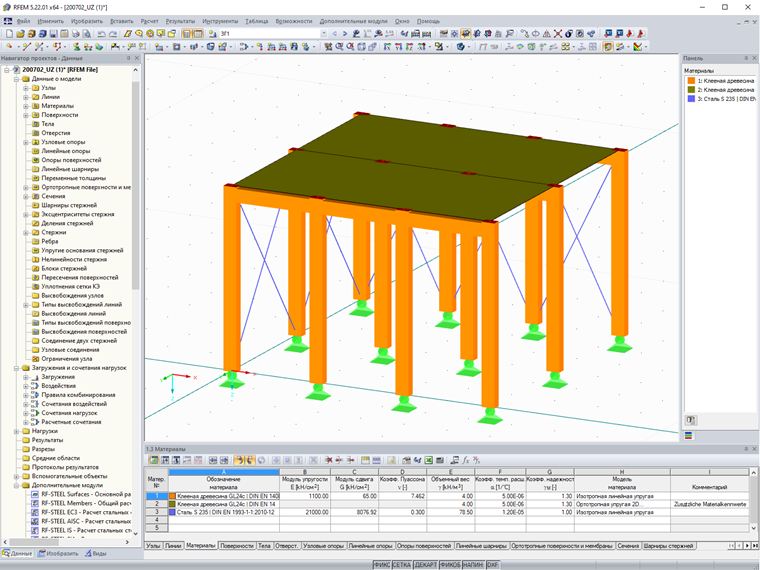
Task: Click navigator vertical scrollbar
Action: [x=135, y=184]
